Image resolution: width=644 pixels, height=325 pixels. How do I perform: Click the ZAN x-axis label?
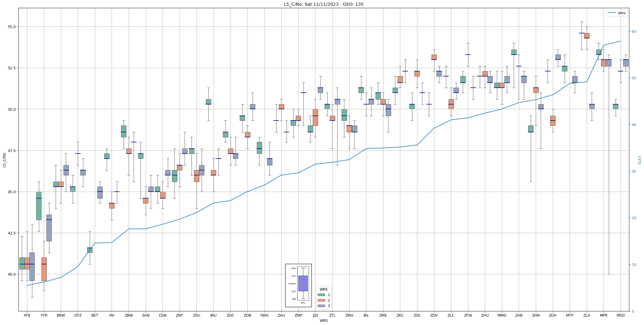pyautogui.click(x=146, y=315)
